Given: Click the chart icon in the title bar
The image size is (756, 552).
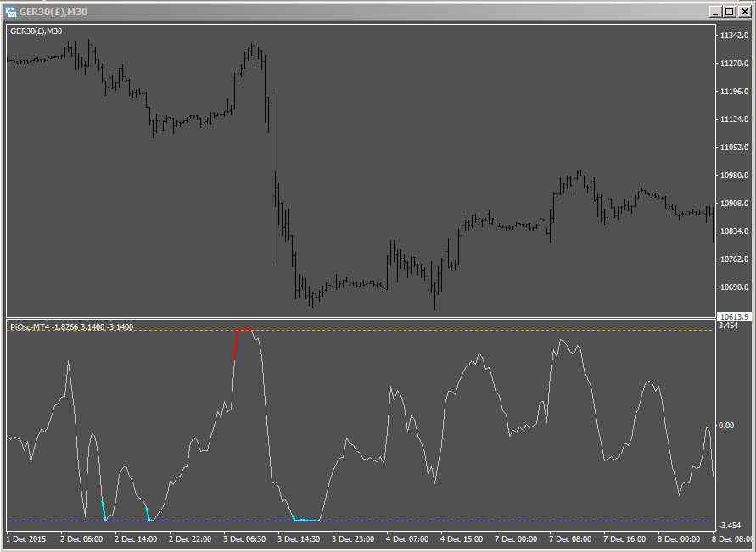Looking at the screenshot, I should tap(12, 11).
